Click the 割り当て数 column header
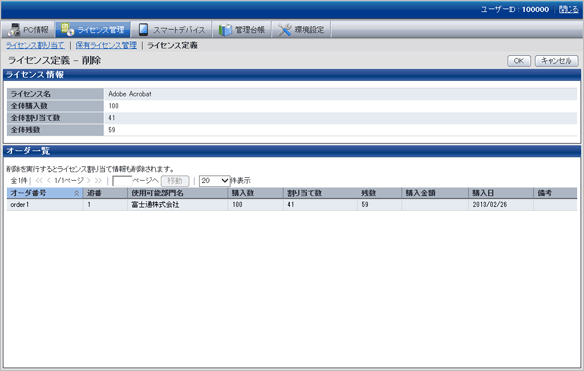Screen dimensions: 584x371 pyautogui.click(x=320, y=193)
